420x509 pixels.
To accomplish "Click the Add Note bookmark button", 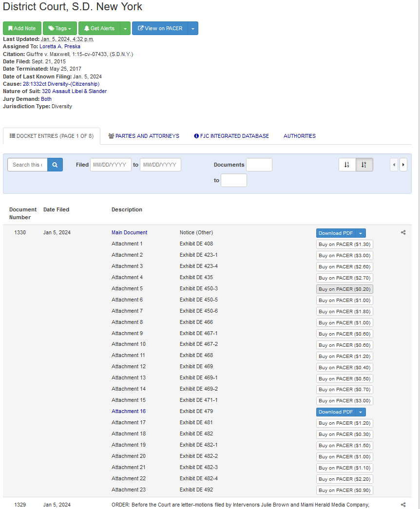I will tap(22, 28).
